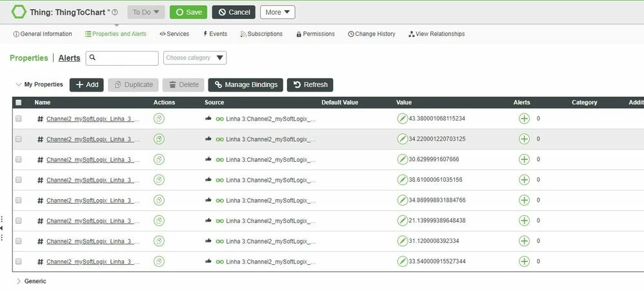The image size is (644, 292).
Task: Click the pencil icon beside 34.220001220703125
Action: pyautogui.click(x=402, y=139)
